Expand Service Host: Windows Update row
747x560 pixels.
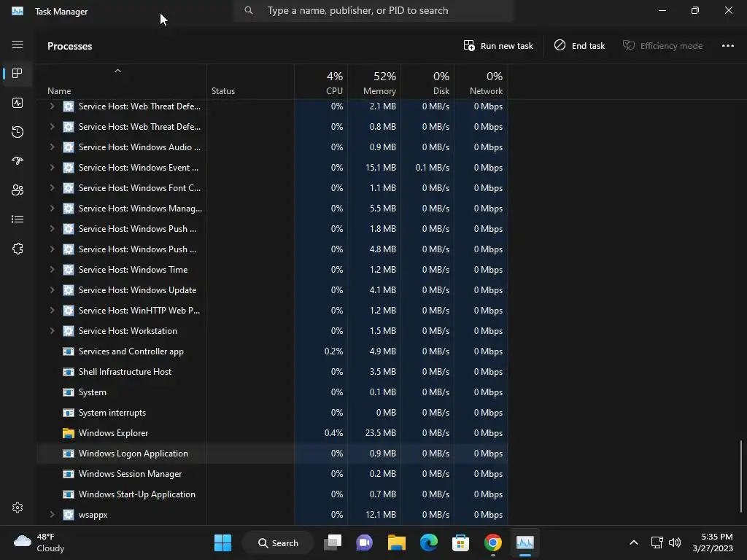click(x=52, y=290)
